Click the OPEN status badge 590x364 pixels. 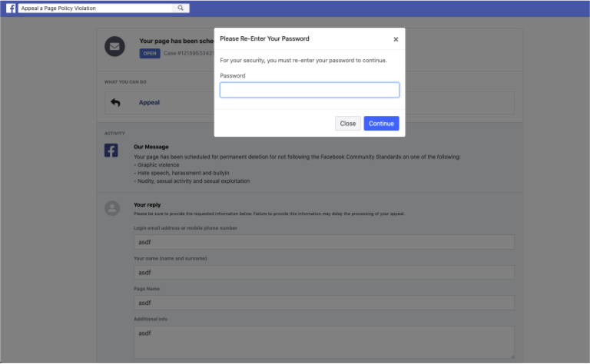tap(150, 54)
